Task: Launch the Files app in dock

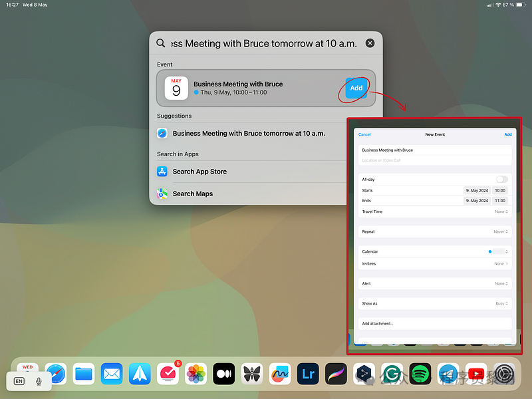Action: [84, 374]
